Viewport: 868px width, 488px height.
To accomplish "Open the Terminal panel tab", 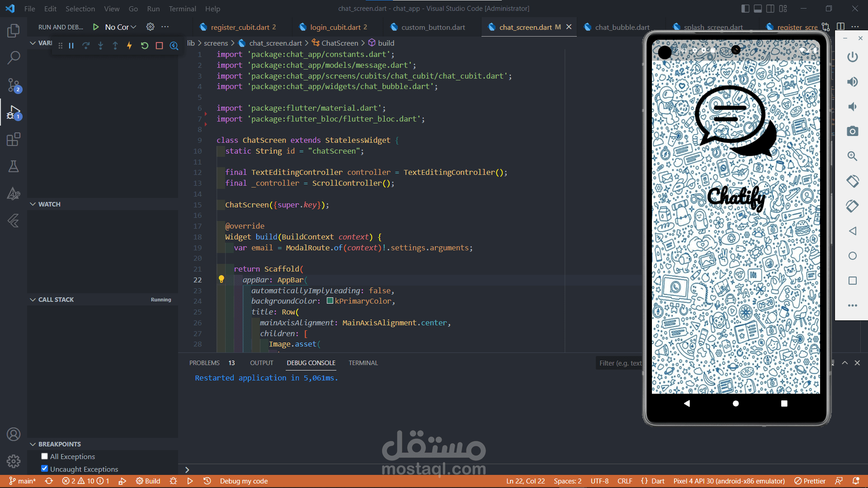I will pyautogui.click(x=363, y=363).
